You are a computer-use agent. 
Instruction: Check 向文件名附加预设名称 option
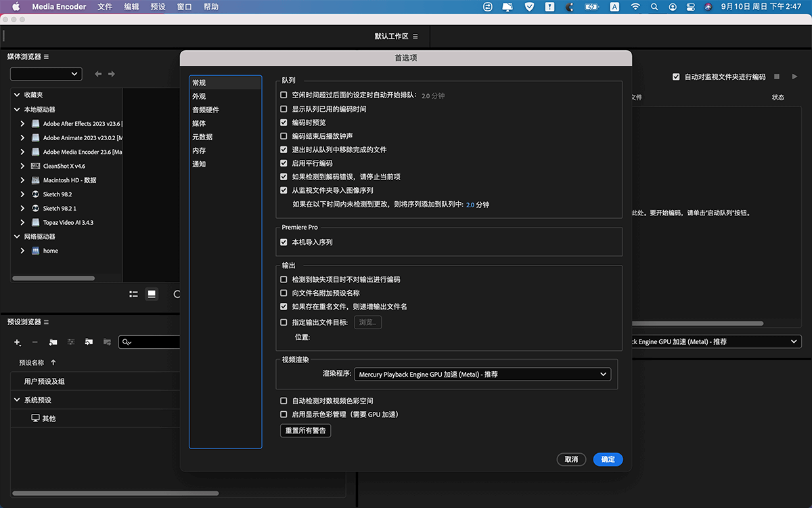[x=284, y=293]
